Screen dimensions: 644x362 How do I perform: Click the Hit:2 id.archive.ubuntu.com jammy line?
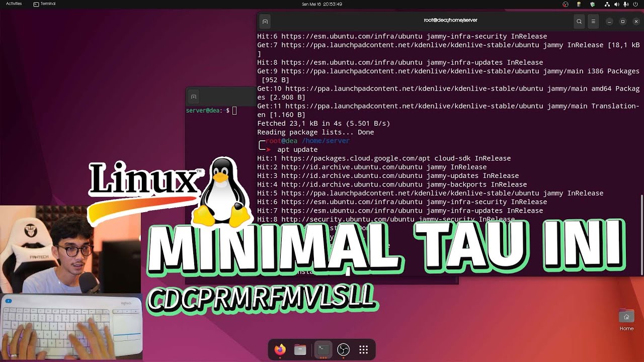[x=372, y=167]
